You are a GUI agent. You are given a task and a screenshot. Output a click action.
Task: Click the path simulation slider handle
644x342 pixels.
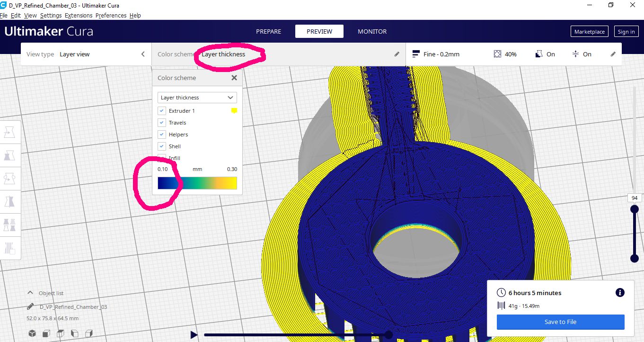click(388, 335)
